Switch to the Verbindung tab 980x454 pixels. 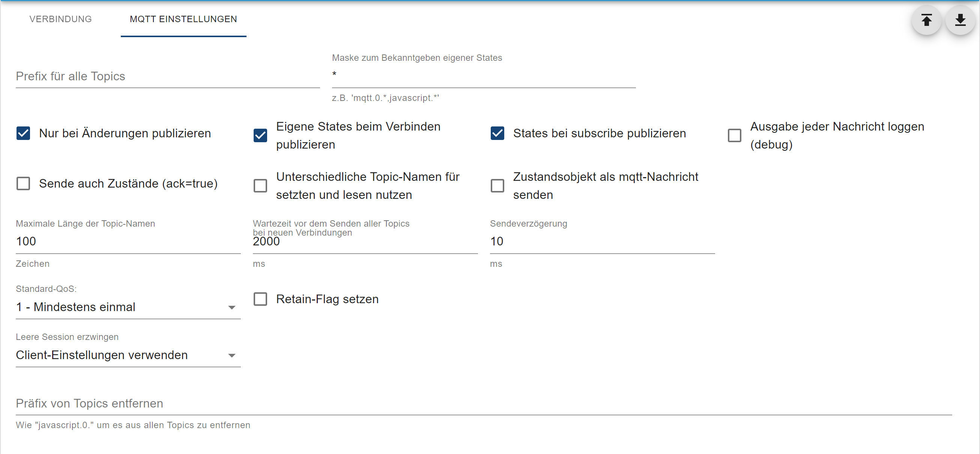pyautogui.click(x=60, y=19)
